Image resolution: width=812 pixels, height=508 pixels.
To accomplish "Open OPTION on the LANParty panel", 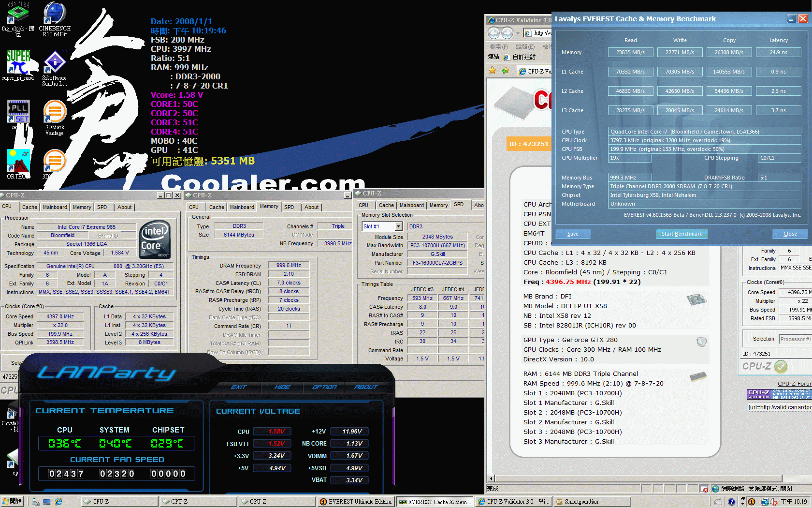I will [x=324, y=387].
